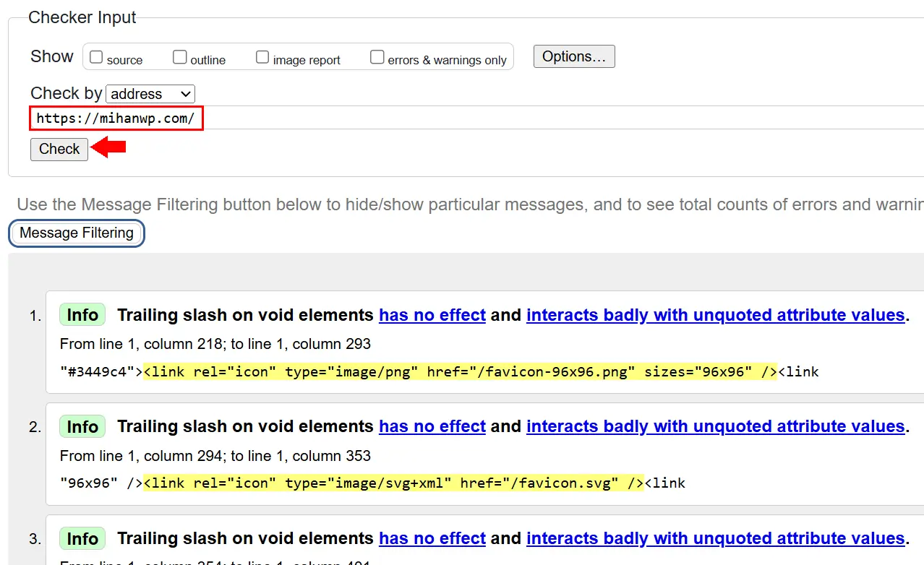Click the Check button
This screenshot has height=565, width=924.
click(x=59, y=149)
